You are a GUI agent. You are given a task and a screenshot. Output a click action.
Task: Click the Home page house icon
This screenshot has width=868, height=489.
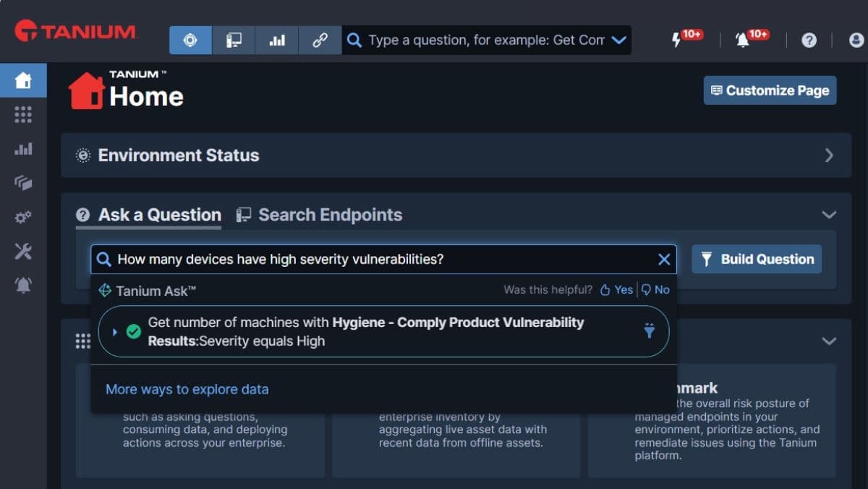(x=87, y=90)
